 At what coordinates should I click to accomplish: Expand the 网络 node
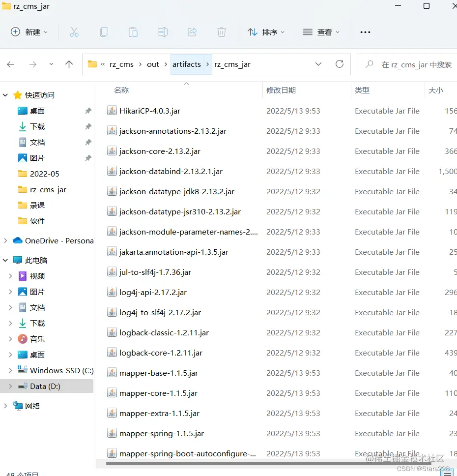pos(5,406)
